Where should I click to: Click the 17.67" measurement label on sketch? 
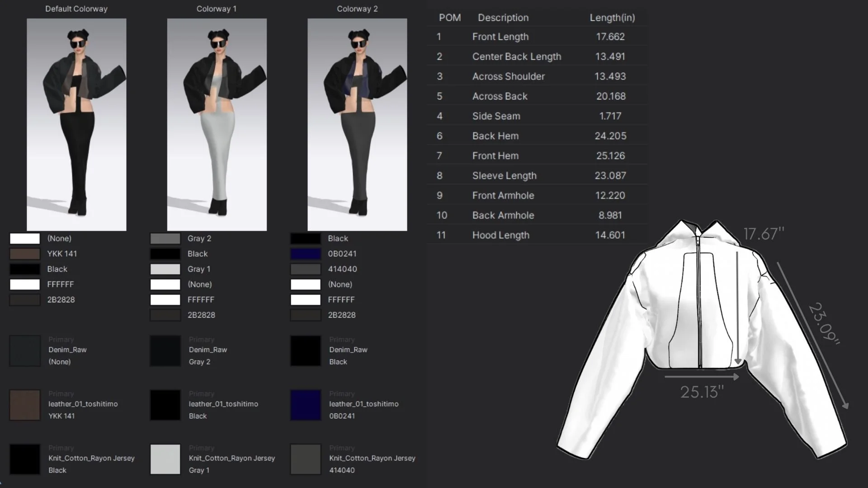tap(764, 234)
